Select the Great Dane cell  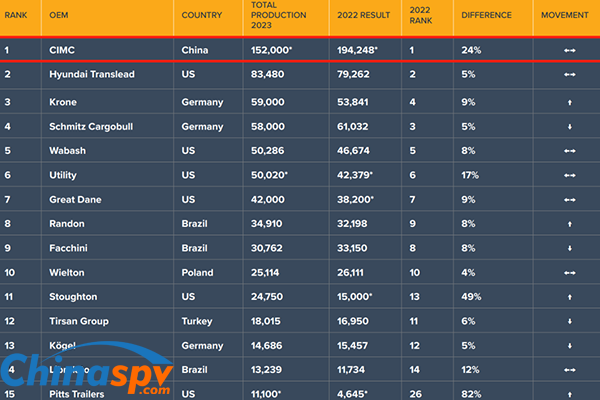[x=75, y=199]
